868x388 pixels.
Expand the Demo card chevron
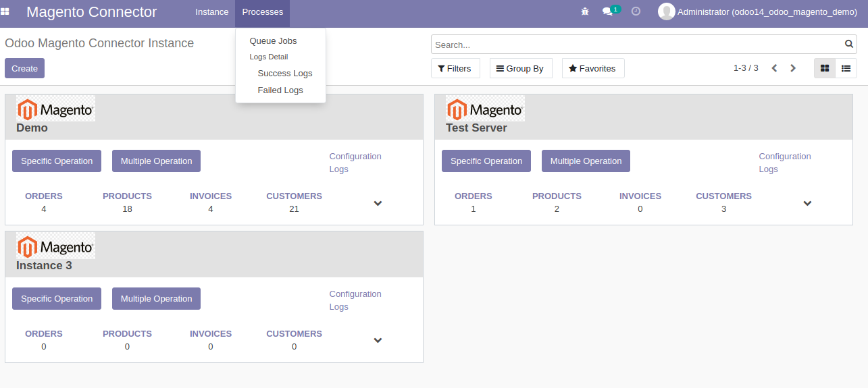378,203
